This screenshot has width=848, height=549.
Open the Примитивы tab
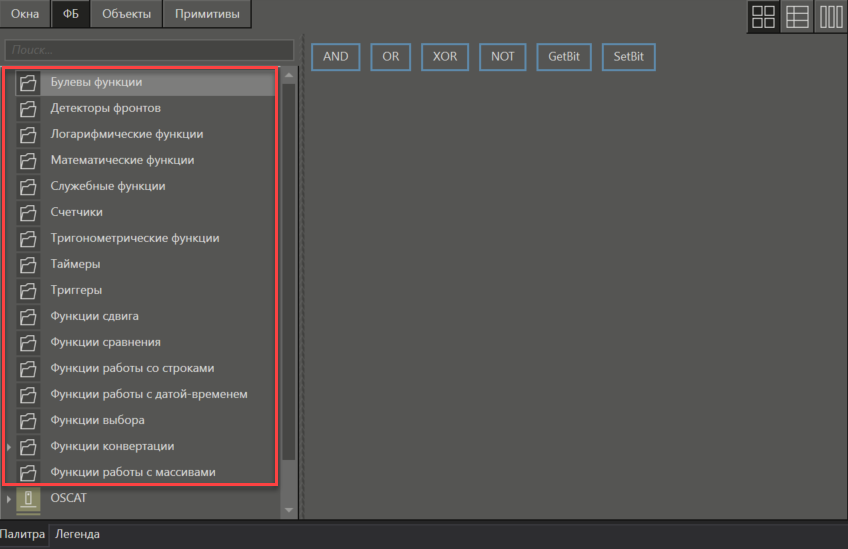pos(207,14)
